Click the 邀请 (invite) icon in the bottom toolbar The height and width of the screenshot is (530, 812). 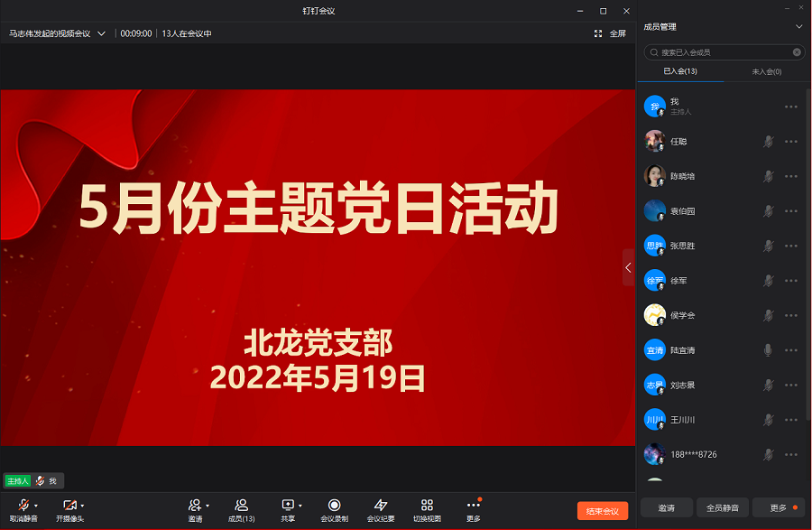(x=194, y=506)
